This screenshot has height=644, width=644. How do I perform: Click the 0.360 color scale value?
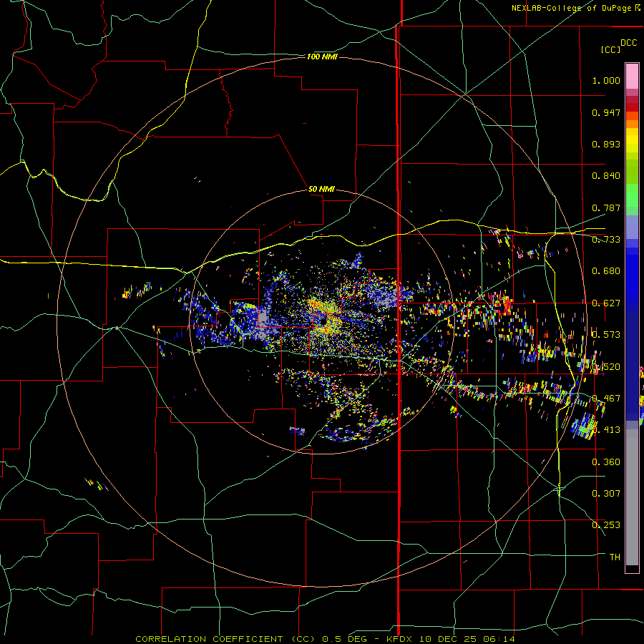[606, 462]
